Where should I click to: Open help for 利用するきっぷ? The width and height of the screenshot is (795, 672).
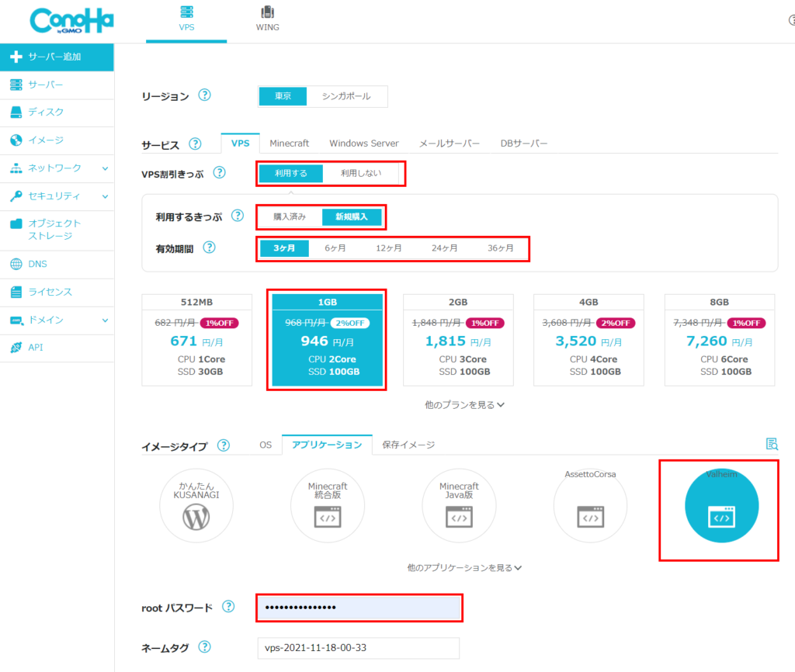pyautogui.click(x=238, y=216)
